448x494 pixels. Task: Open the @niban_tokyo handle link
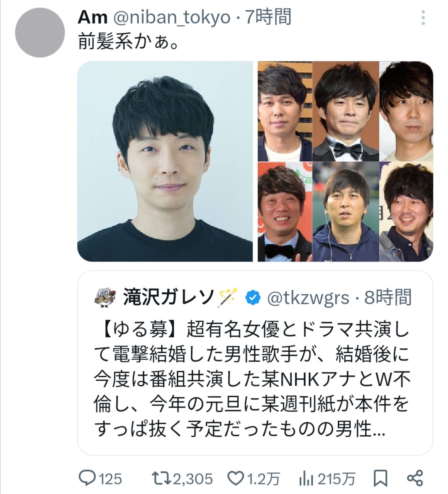point(171,17)
